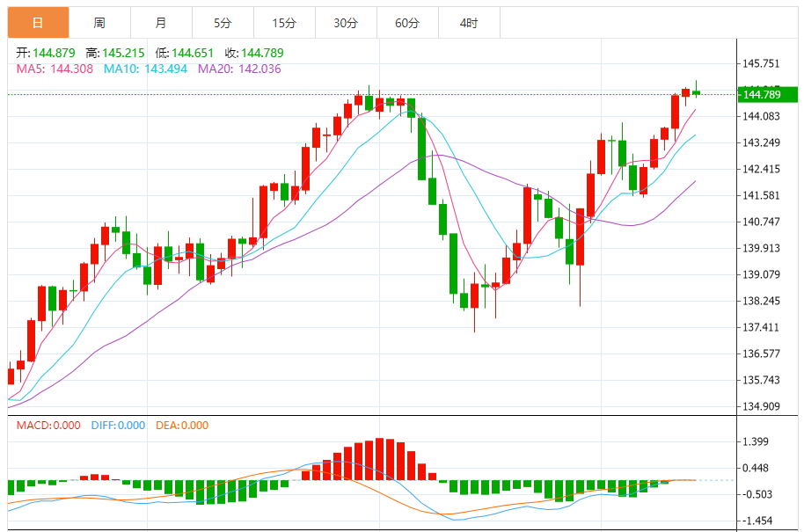Screen dimensions: 804x532
Task: Click the 134.909 price axis label
Action: pyautogui.click(x=761, y=406)
